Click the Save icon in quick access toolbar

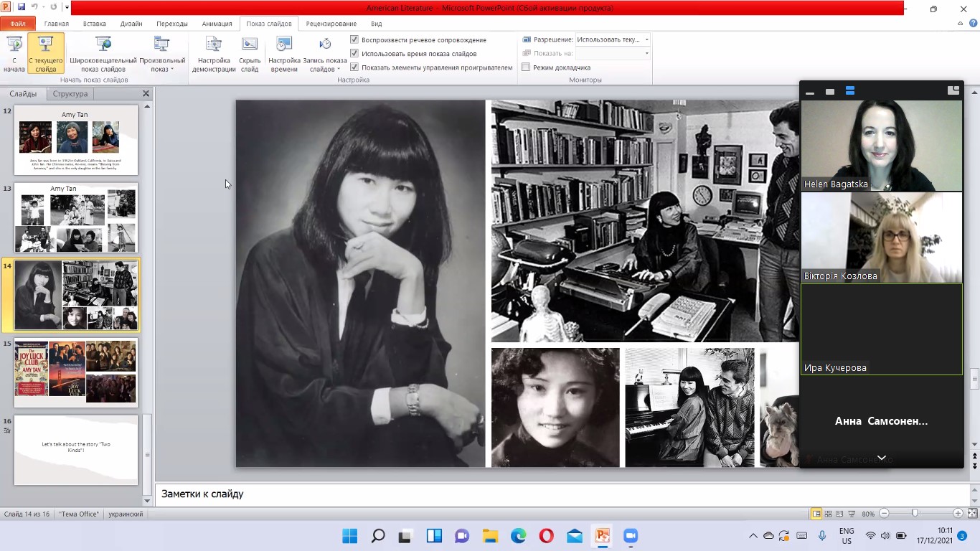22,7
